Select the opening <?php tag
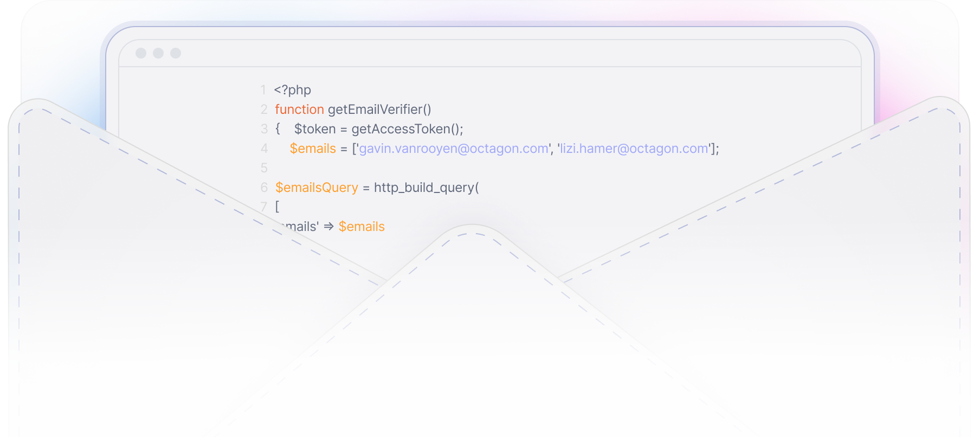This screenshot has width=980, height=437. coord(293,90)
